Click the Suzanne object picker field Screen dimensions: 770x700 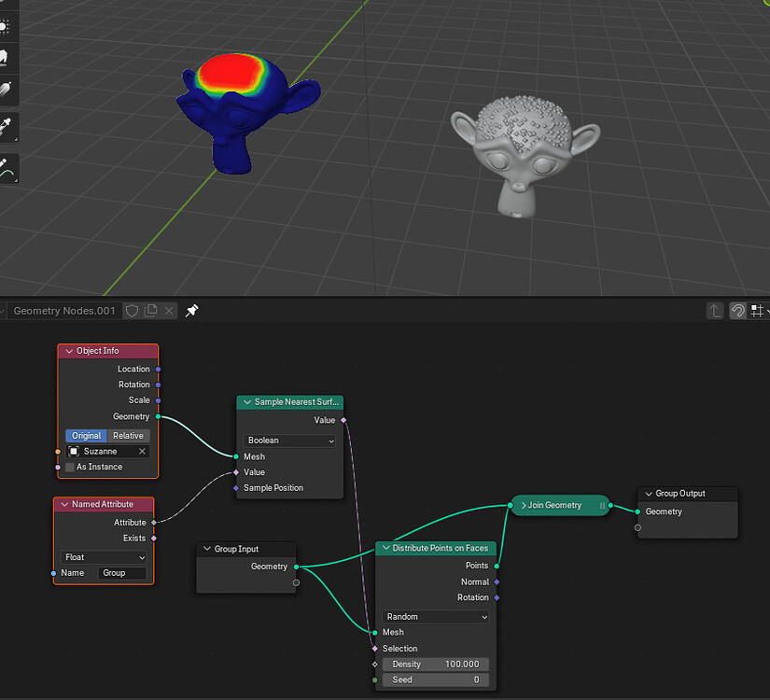tap(107, 452)
